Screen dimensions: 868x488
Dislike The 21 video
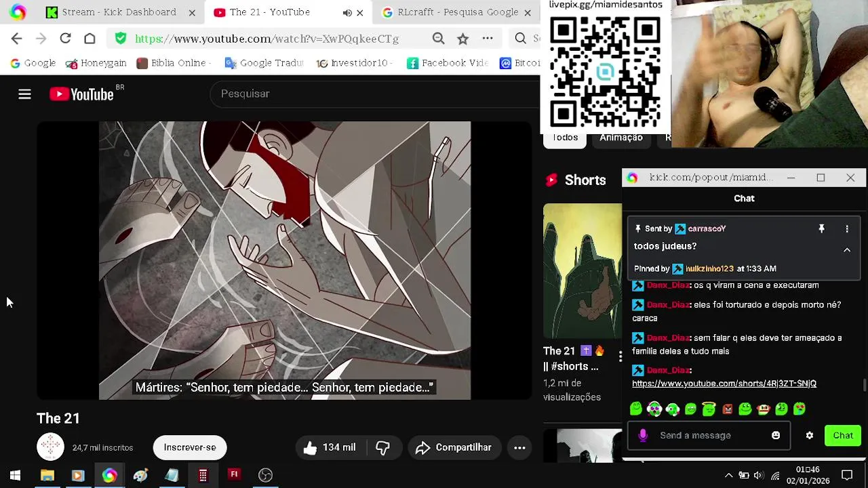click(382, 447)
